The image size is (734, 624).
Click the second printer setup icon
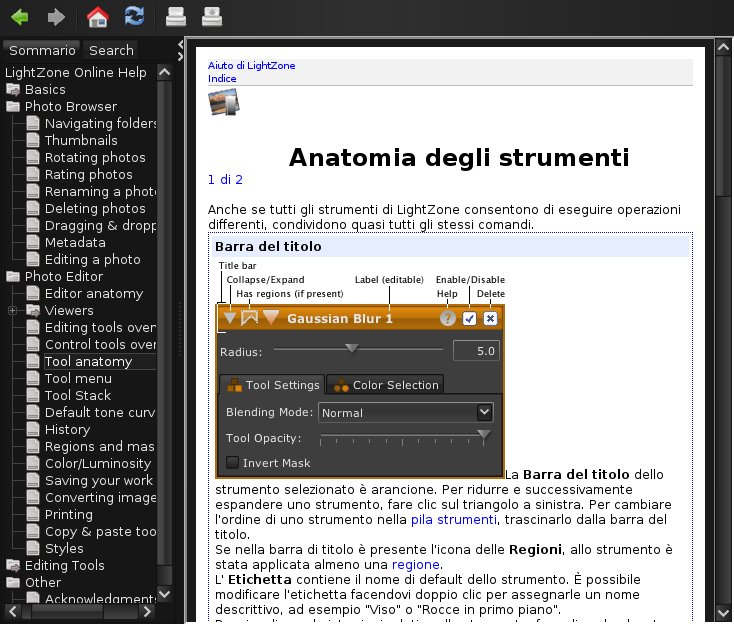[x=212, y=17]
